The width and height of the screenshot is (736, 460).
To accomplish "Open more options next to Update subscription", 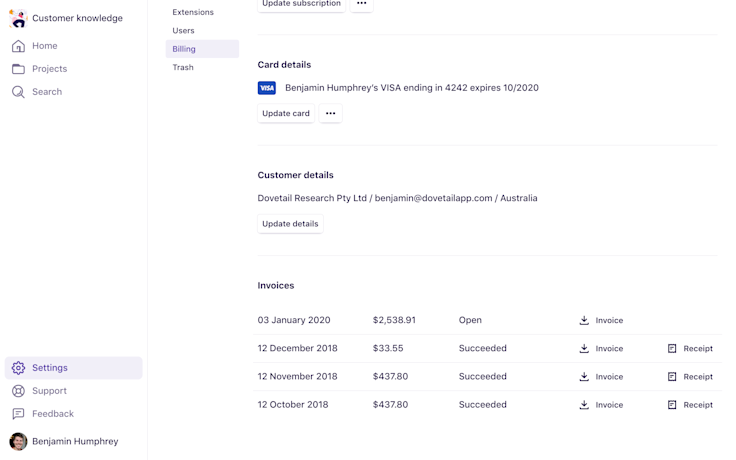I will (x=362, y=4).
